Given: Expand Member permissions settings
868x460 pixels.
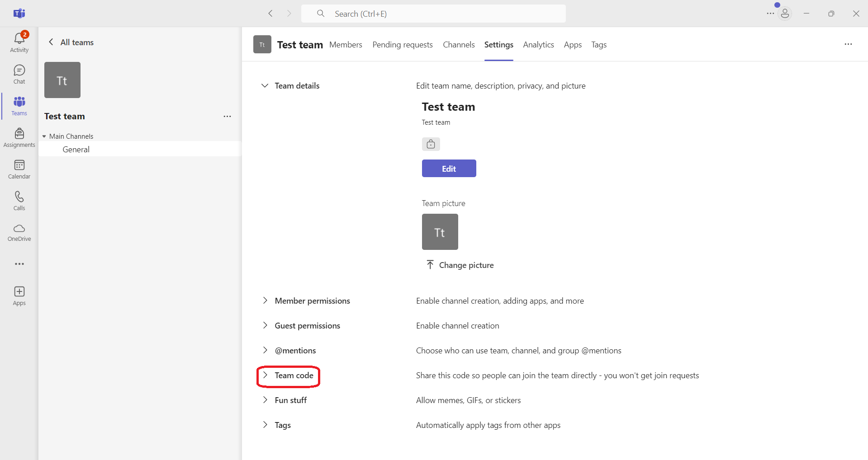Looking at the screenshot, I should click(x=265, y=300).
